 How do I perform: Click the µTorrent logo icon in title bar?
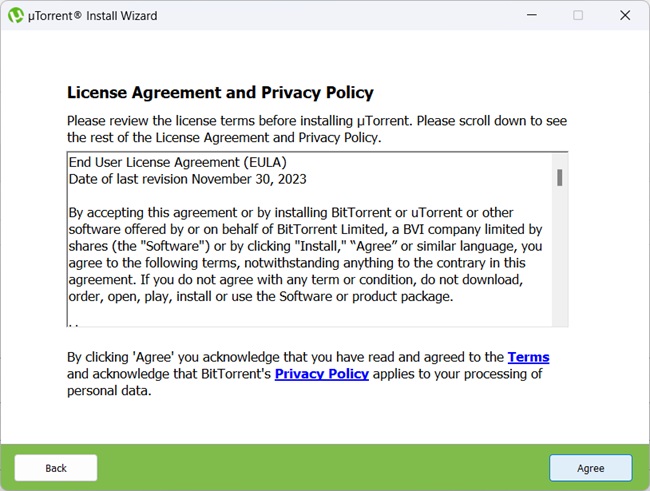[x=16, y=15]
